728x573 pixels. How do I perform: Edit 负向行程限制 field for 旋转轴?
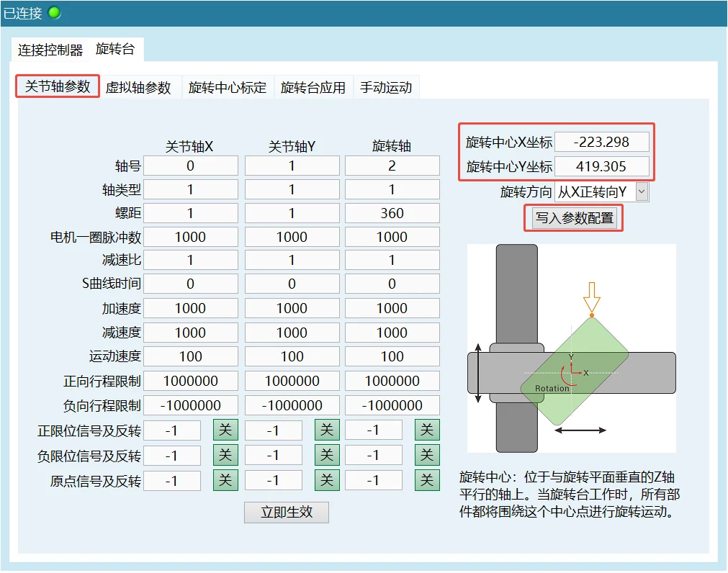pos(392,405)
